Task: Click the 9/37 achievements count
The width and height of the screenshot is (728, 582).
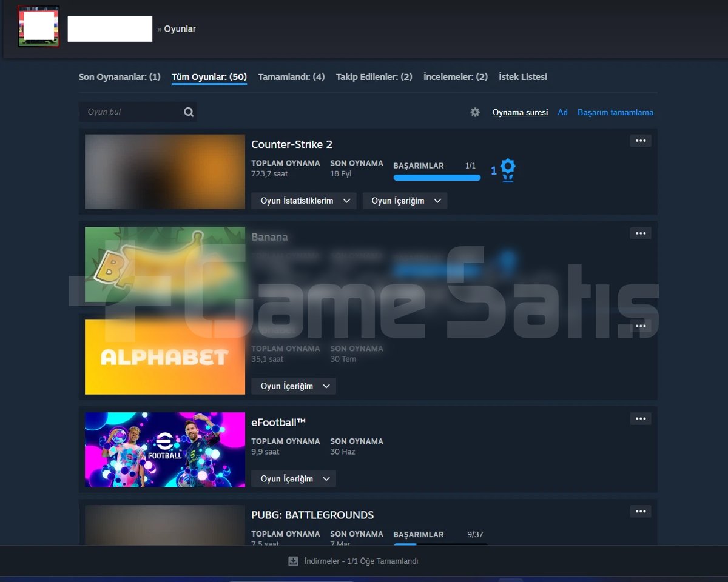Action: 475,535
